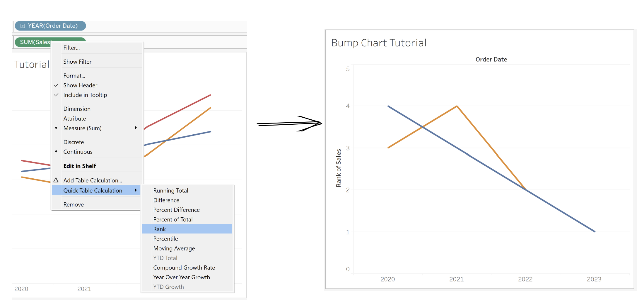The height and width of the screenshot is (308, 644).
Task: Click the Add Table Calculation delta icon
Action: click(56, 180)
